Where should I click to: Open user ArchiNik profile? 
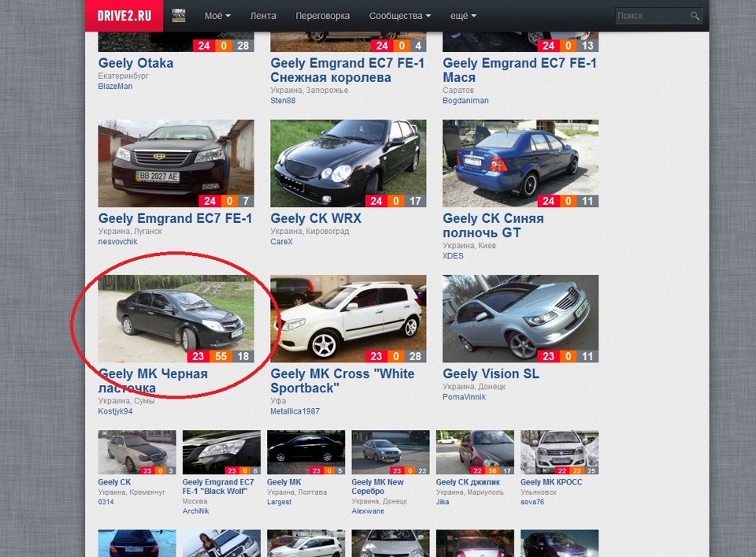pyautogui.click(x=196, y=511)
